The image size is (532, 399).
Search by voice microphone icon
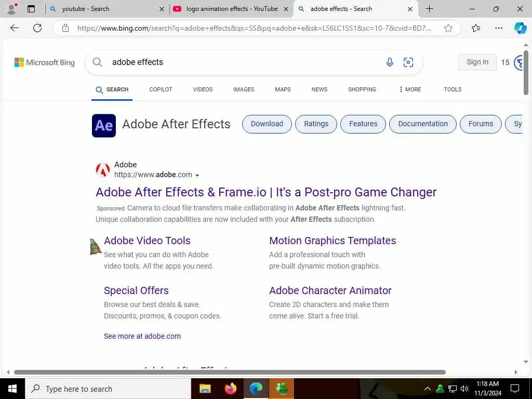pyautogui.click(x=390, y=62)
